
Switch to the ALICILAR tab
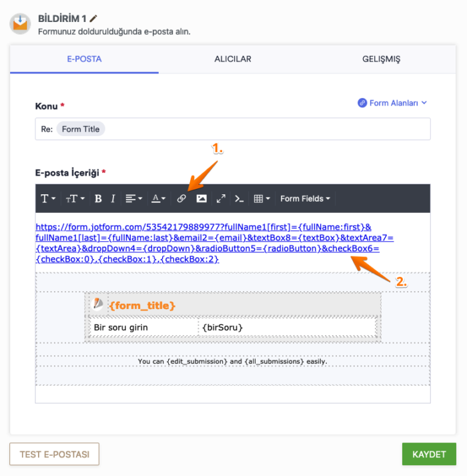click(x=233, y=59)
